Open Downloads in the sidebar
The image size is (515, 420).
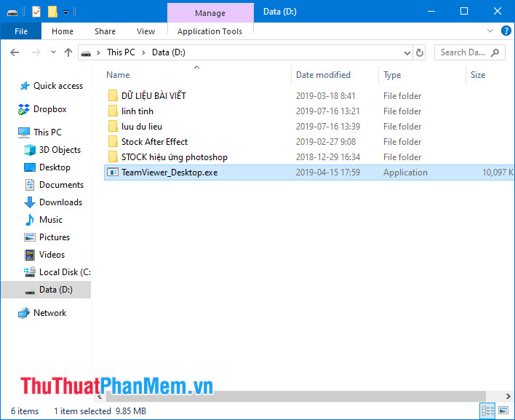[x=53, y=202]
